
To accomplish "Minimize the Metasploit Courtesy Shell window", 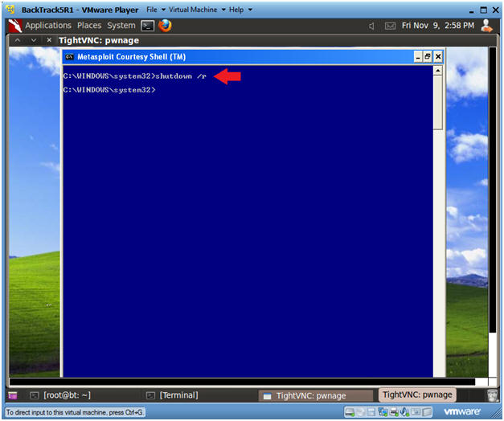I will pyautogui.click(x=418, y=57).
